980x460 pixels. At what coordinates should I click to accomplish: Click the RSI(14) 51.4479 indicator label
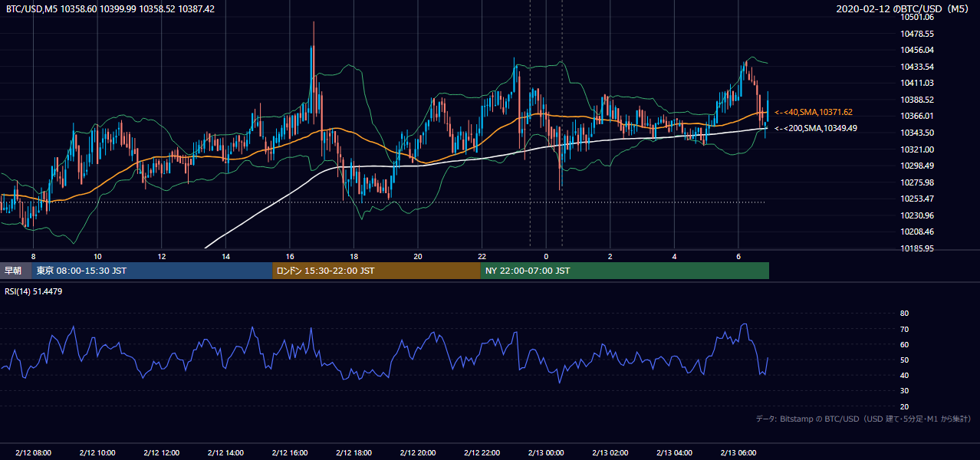(34, 291)
